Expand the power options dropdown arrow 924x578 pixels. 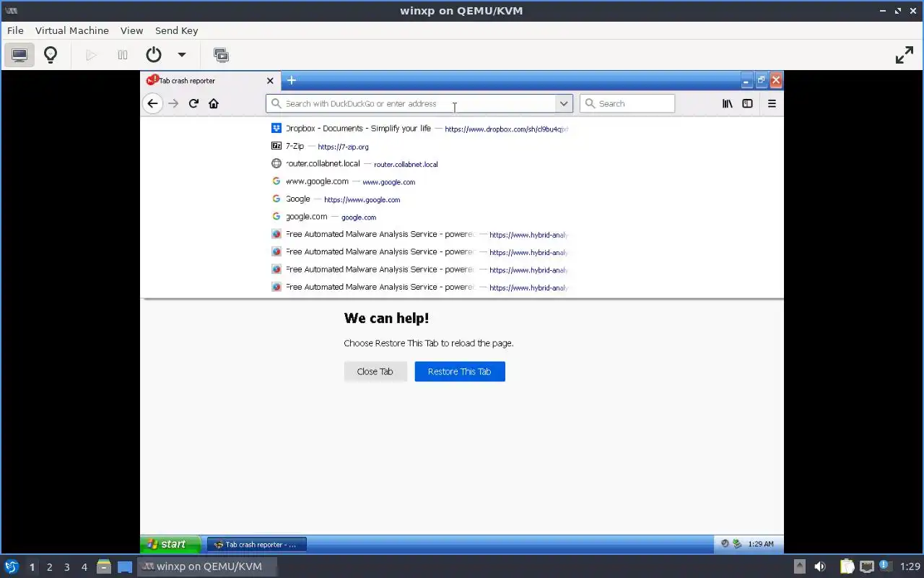pyautogui.click(x=182, y=55)
